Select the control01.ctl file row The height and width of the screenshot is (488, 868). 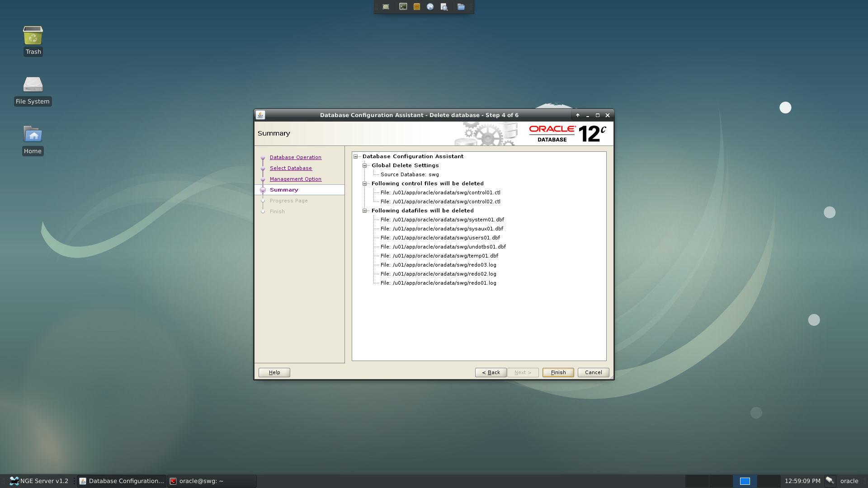point(440,192)
